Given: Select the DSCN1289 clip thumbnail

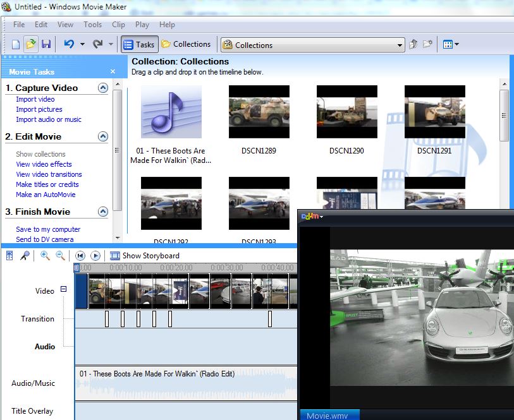Looking at the screenshot, I should click(x=259, y=112).
